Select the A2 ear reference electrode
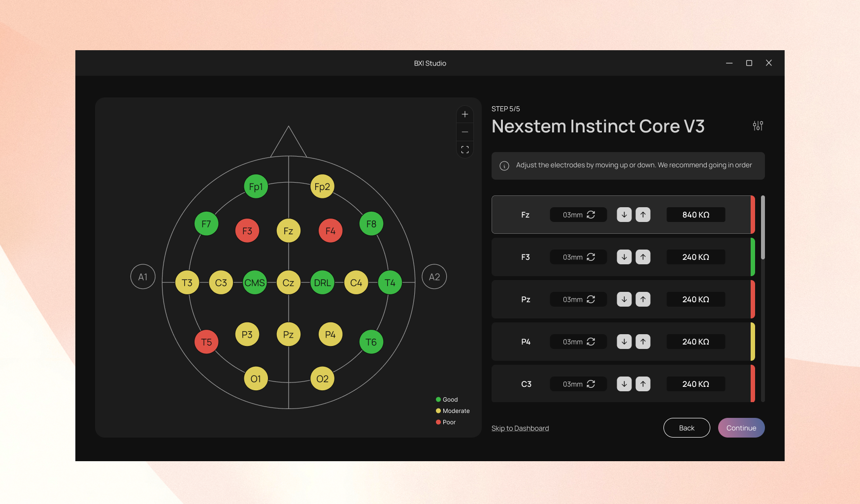 point(434,277)
